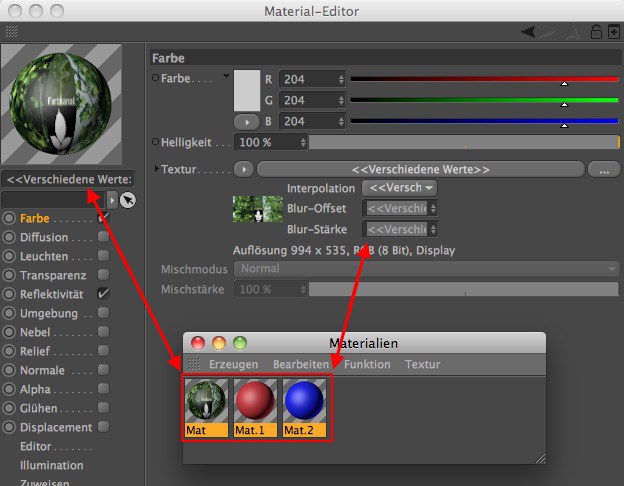The height and width of the screenshot is (486, 624).
Task: Click the new-window plus icon at top right
Action: (613, 32)
